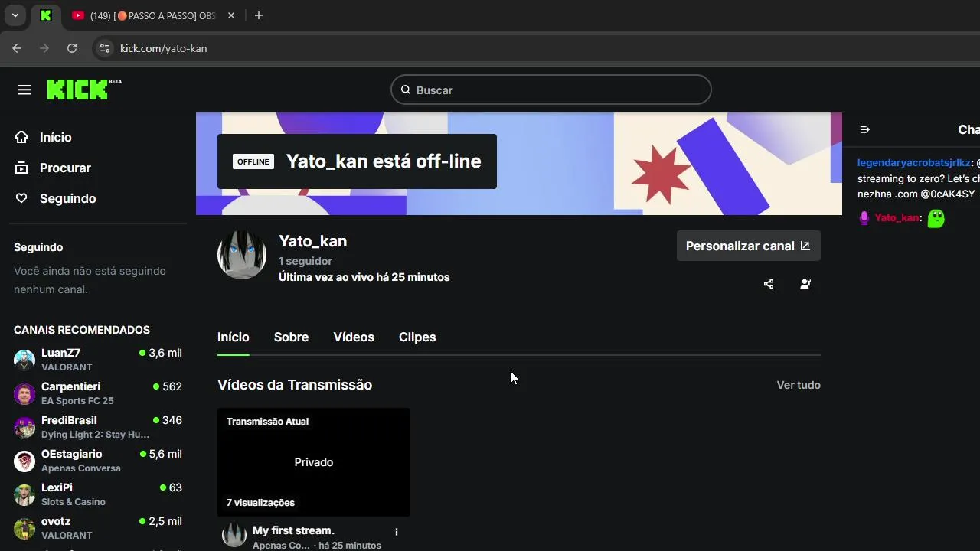Click Yato_kan profile avatar
Viewport: 980px width, 551px height.
pyautogui.click(x=242, y=255)
